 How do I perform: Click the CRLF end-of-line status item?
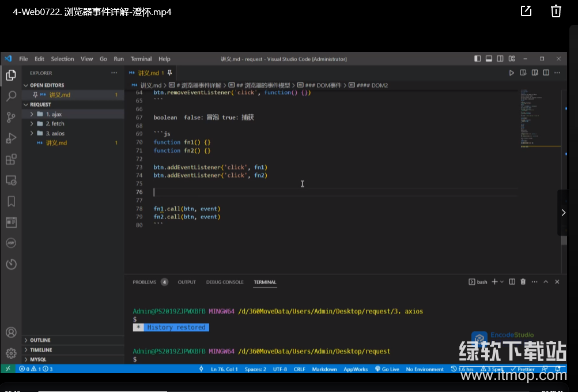tap(299, 369)
